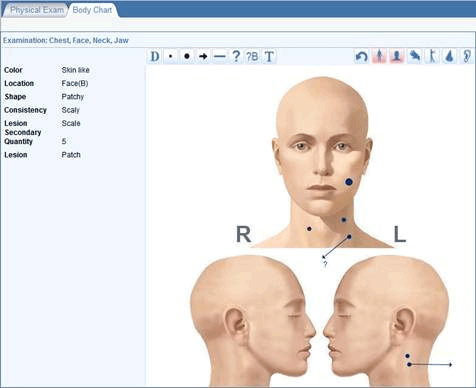Switch to hand chart view
Image resolution: width=476 pixels, height=388 pixels.
pos(414,56)
